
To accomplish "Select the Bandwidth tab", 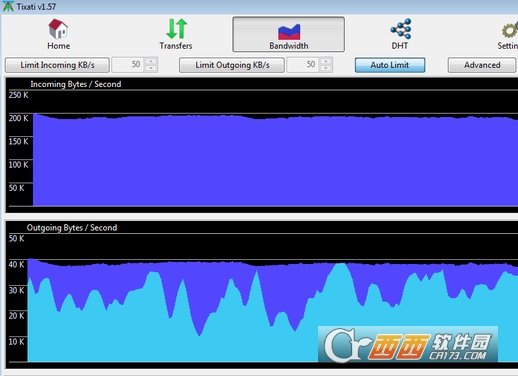I will (288, 34).
